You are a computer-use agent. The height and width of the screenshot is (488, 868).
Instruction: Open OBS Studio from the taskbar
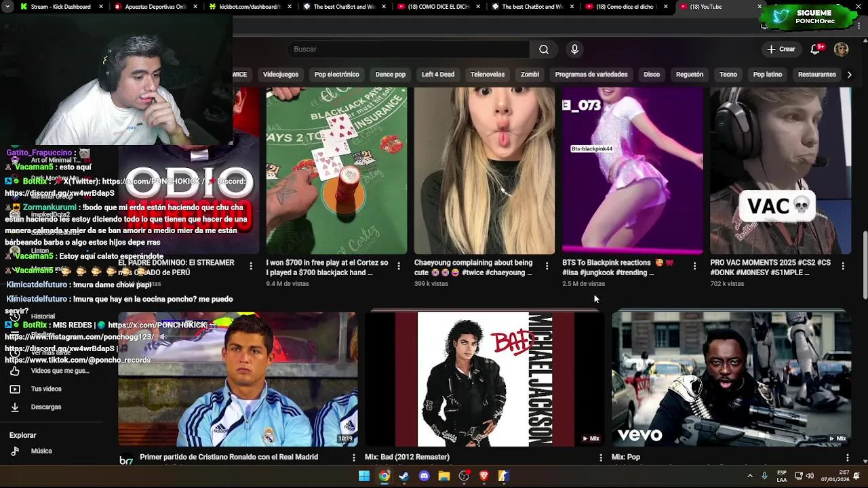tap(464, 476)
